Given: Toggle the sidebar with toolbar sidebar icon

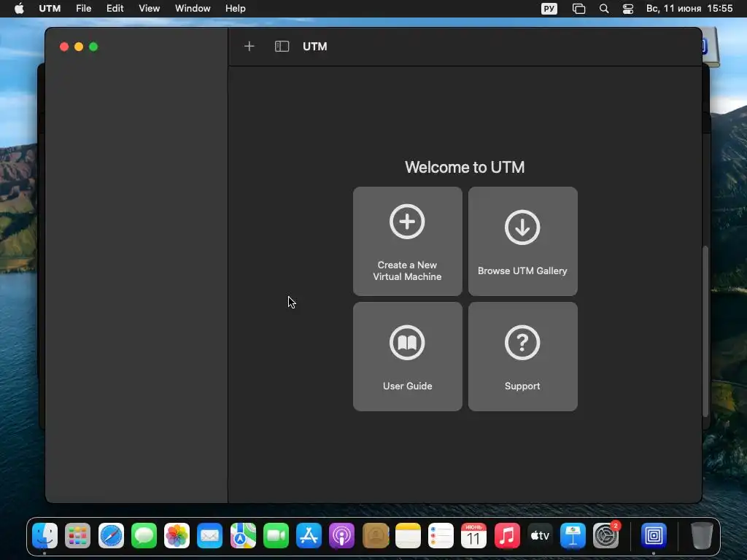Looking at the screenshot, I should (x=282, y=46).
